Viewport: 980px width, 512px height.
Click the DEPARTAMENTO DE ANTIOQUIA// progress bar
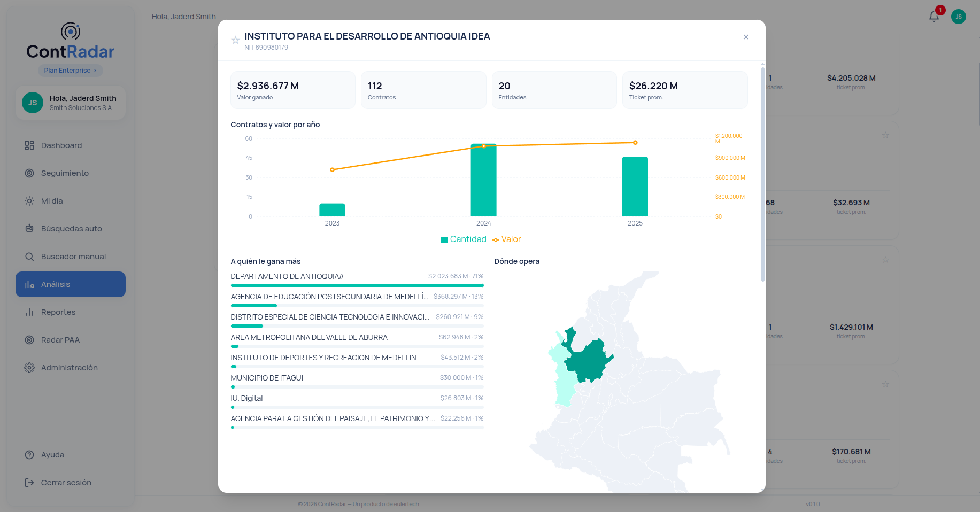click(357, 285)
